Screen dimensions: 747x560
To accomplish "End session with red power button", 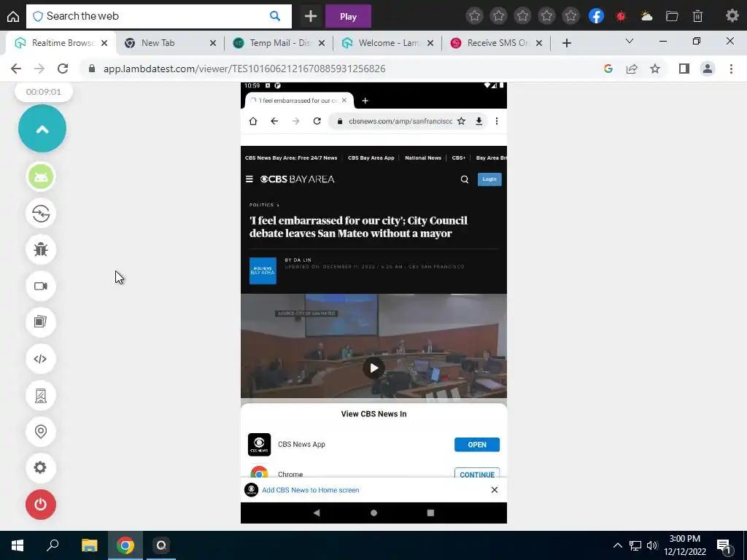I will 41,505.
